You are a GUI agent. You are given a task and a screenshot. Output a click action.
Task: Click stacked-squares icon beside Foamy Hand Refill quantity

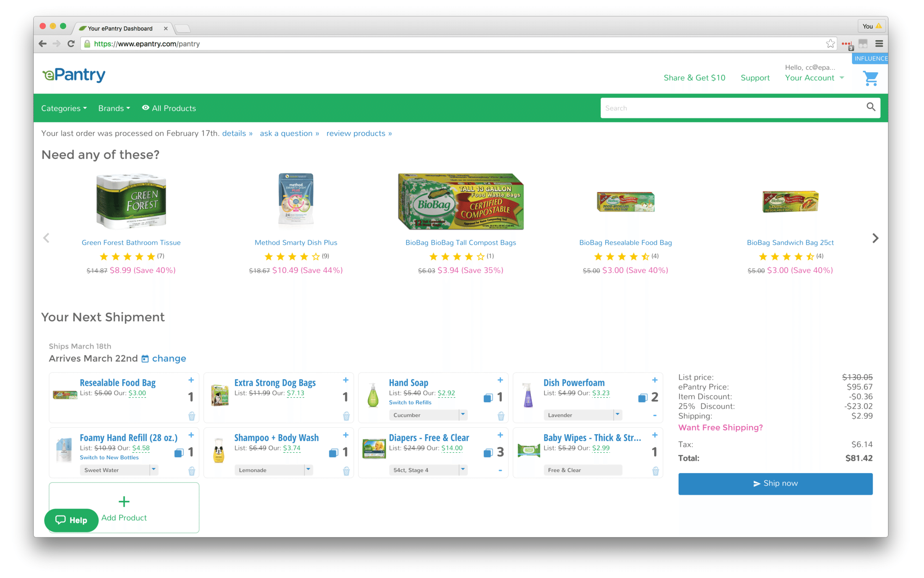(179, 453)
